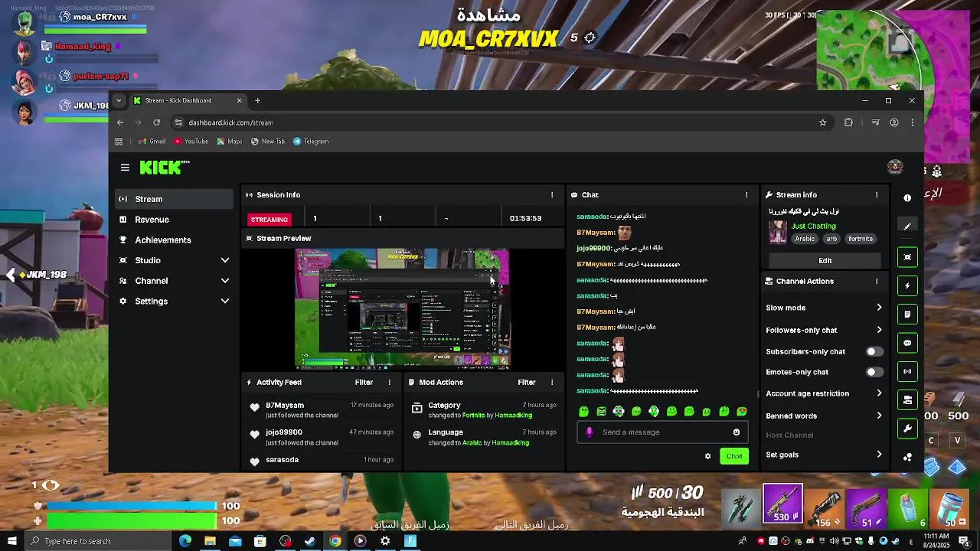Open Followers-only chat options
980x551 pixels.
click(824, 330)
